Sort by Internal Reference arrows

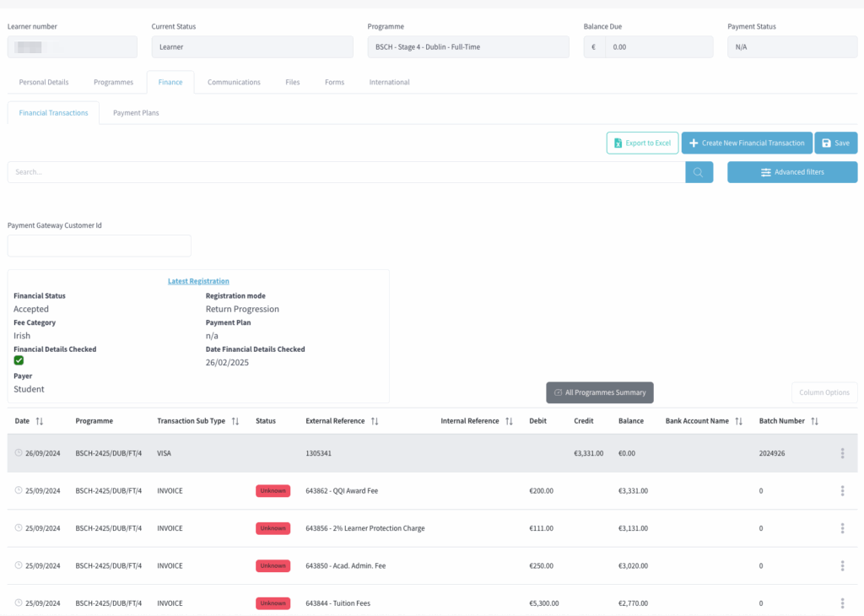click(x=509, y=421)
